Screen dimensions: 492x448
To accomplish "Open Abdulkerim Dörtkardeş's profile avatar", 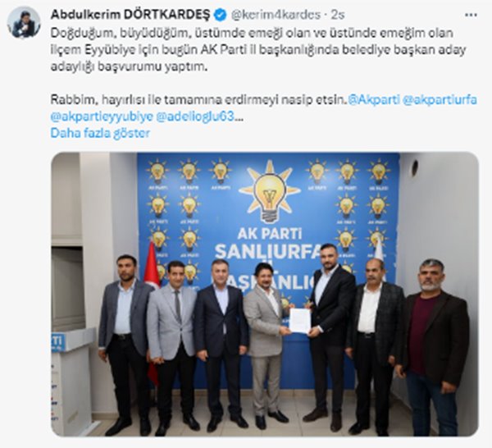I will coord(24,22).
